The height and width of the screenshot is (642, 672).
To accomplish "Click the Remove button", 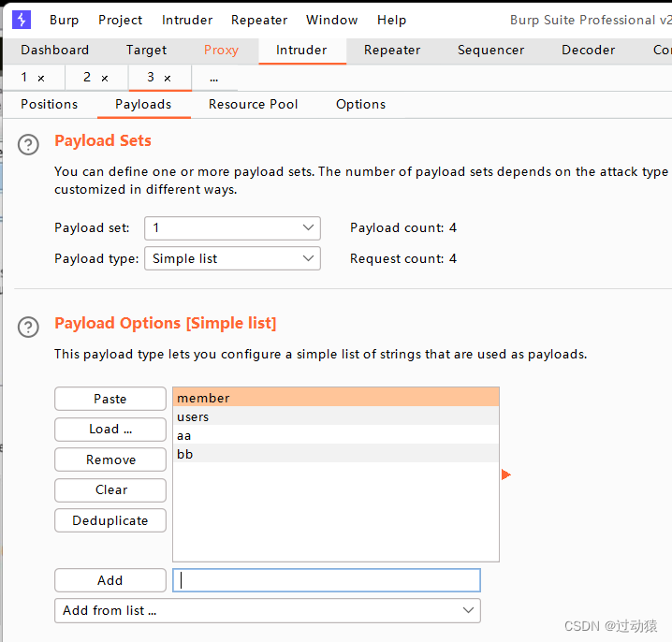I will (x=110, y=460).
